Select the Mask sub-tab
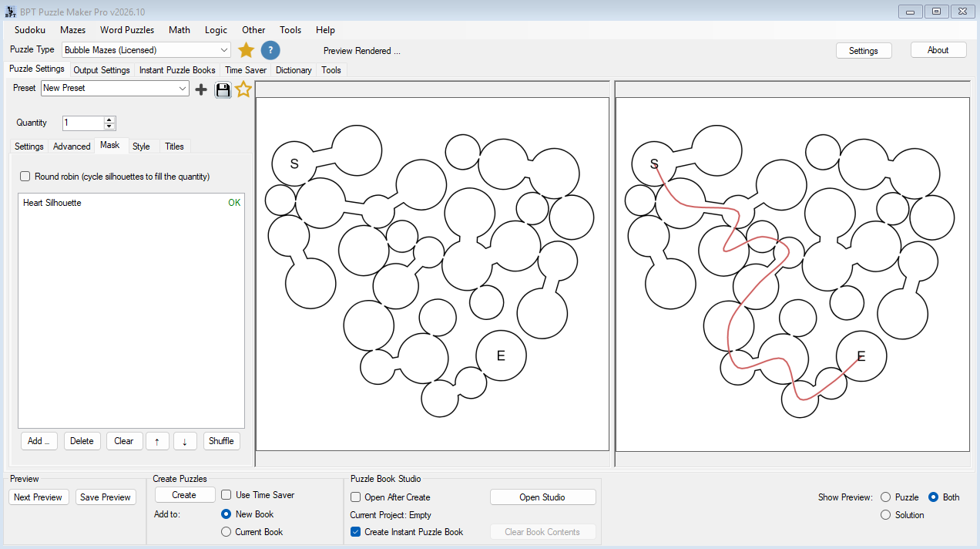The image size is (980, 549). (110, 146)
